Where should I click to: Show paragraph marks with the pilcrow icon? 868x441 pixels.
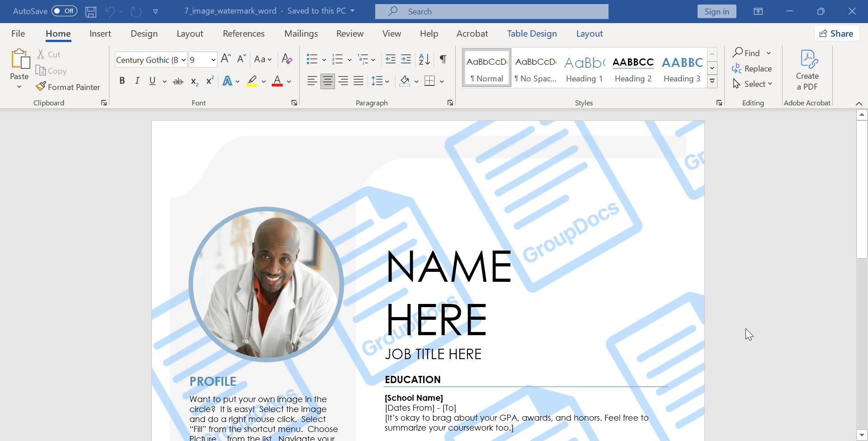(443, 59)
